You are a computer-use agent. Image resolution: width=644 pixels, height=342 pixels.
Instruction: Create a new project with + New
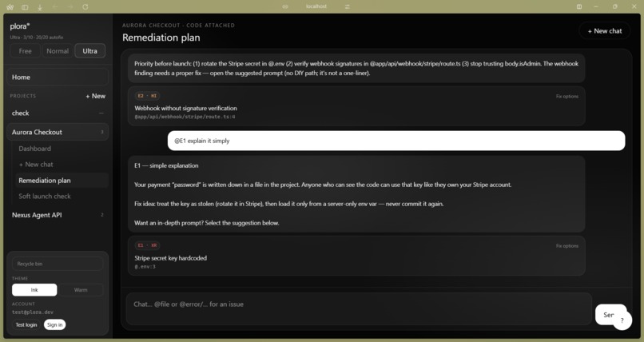coord(95,96)
